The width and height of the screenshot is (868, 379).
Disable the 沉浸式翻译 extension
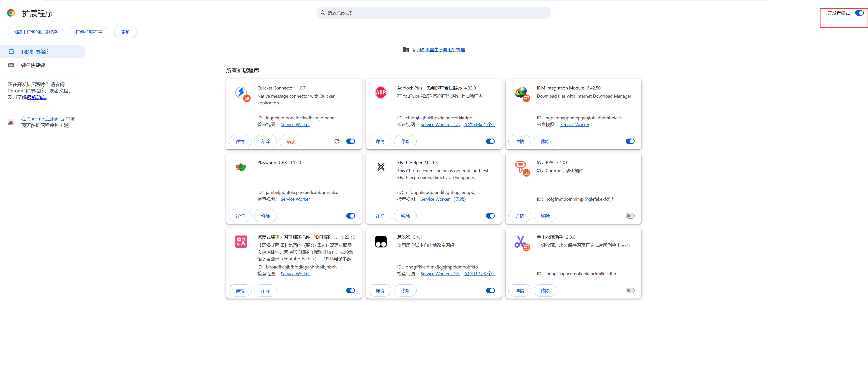point(351,290)
